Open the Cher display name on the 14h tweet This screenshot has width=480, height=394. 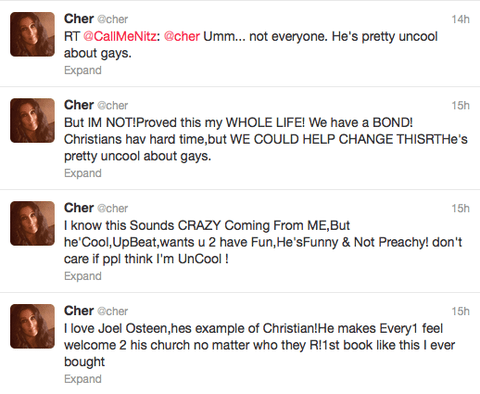(x=79, y=19)
